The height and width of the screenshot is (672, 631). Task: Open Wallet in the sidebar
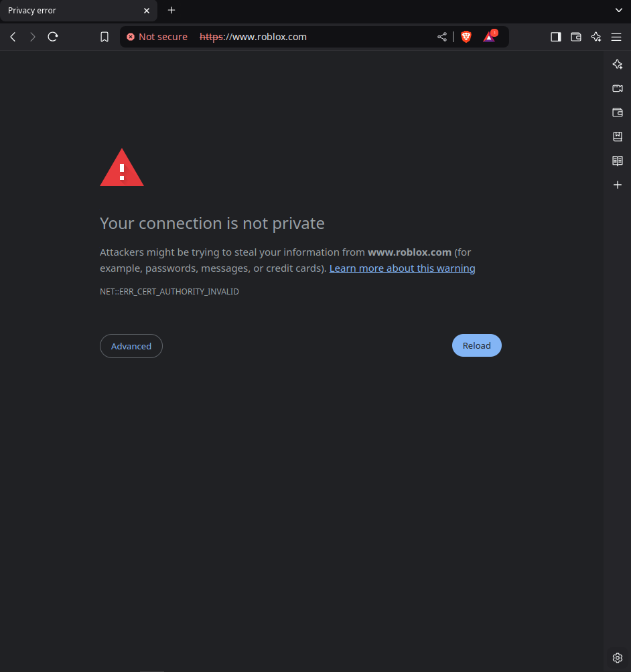point(618,112)
